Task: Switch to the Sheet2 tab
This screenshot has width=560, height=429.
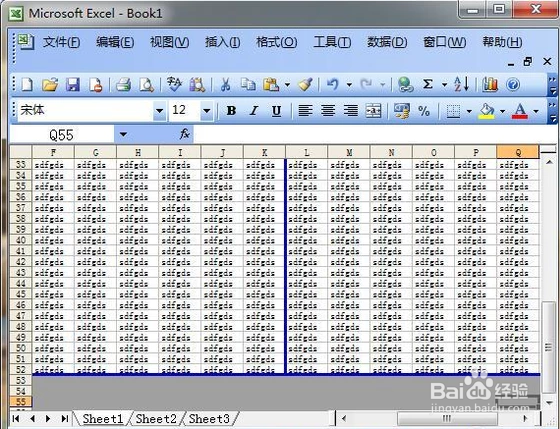Action: (x=156, y=418)
